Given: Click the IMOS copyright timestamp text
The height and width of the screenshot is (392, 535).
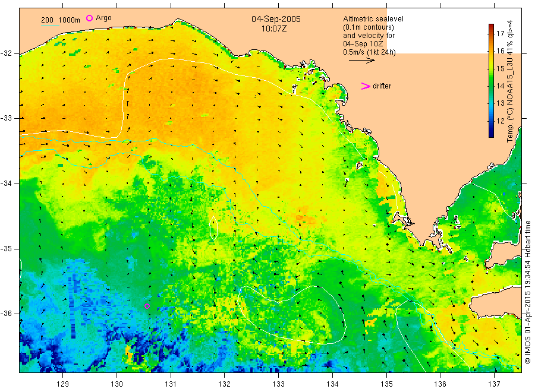Looking at the screenshot, I should coord(527,292).
